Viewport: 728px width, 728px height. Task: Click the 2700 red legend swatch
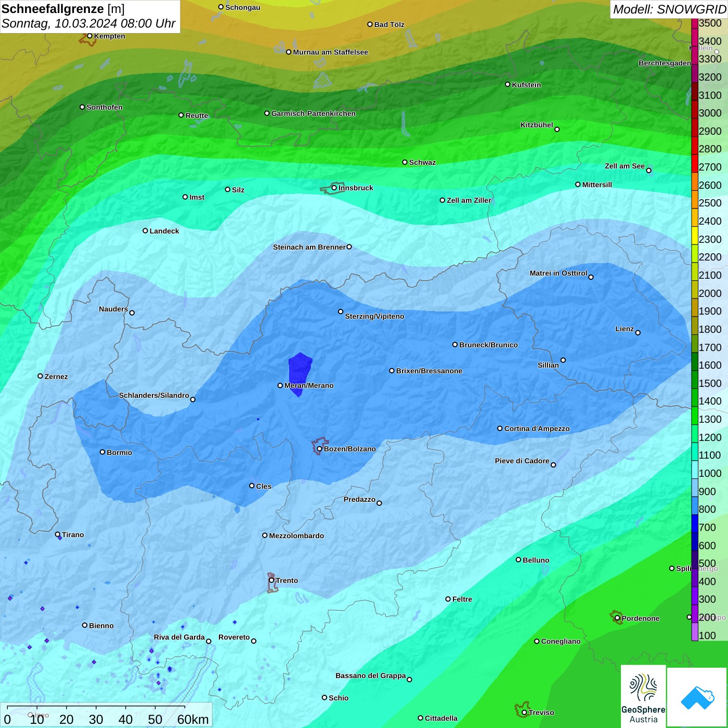click(695, 163)
